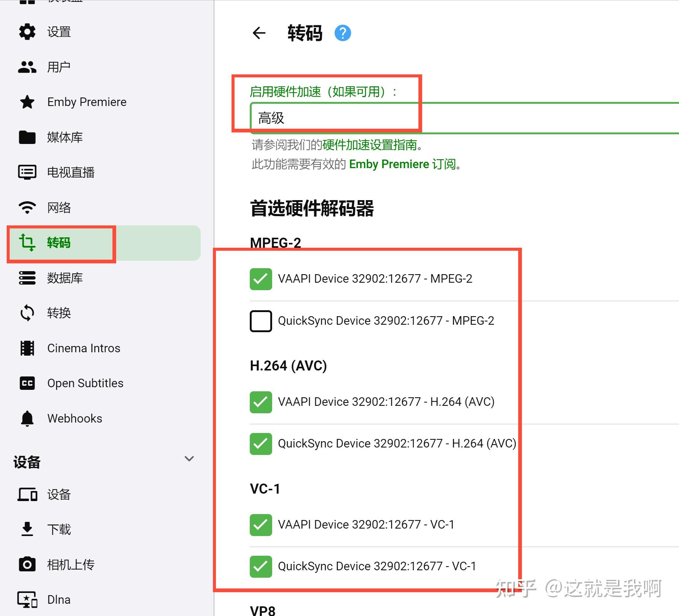Click the Emby Premiere subscription link
The height and width of the screenshot is (616, 679).
(x=388, y=164)
